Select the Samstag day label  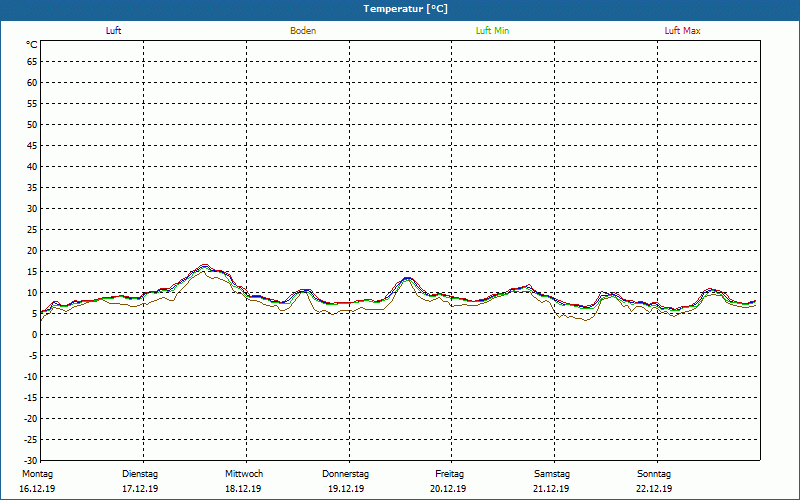click(552, 474)
